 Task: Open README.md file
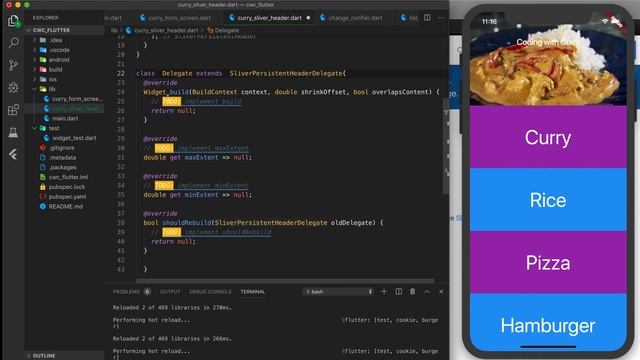[x=66, y=207]
